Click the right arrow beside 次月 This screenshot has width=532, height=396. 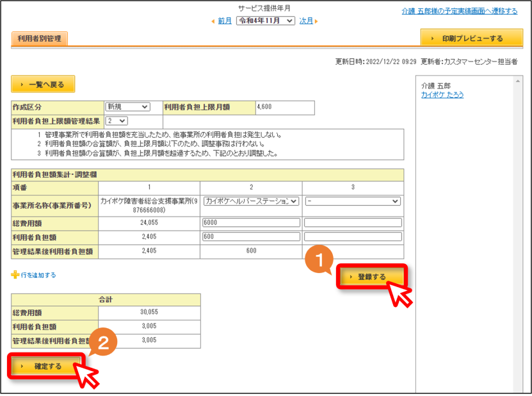coord(316,21)
